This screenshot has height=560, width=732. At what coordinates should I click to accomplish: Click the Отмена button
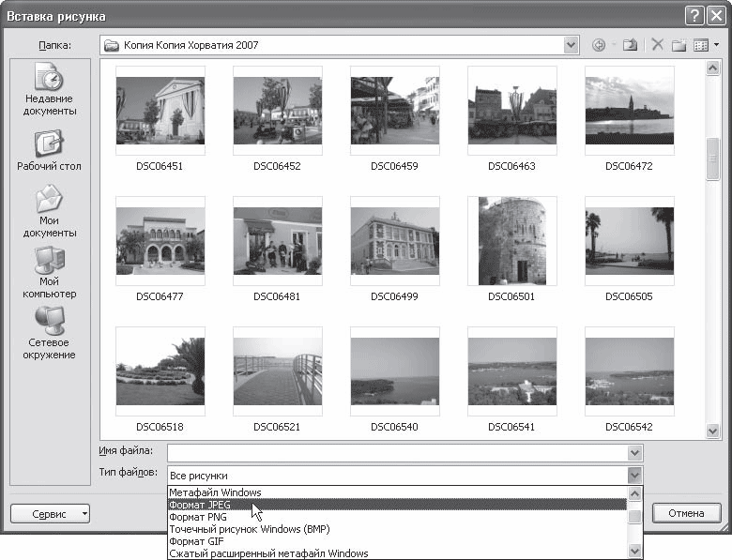pos(686,513)
